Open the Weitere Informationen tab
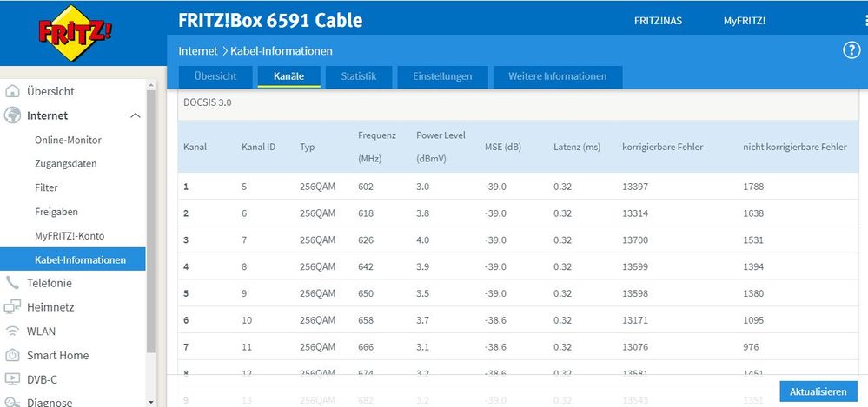 click(x=558, y=77)
